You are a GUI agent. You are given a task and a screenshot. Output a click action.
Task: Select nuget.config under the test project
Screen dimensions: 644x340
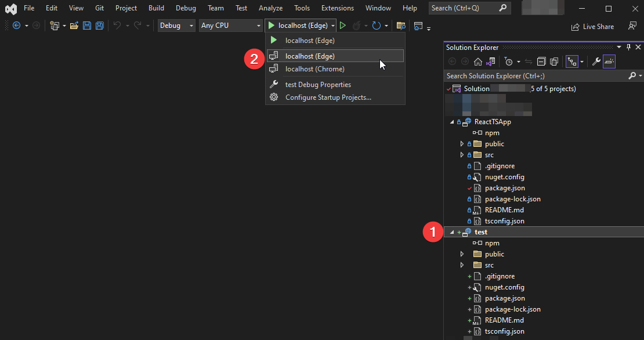(x=504, y=287)
